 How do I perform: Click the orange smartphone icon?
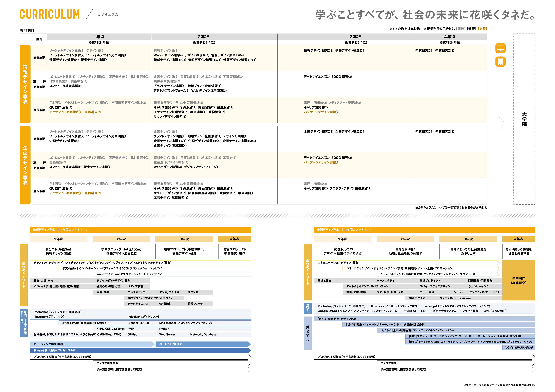click(500, 61)
